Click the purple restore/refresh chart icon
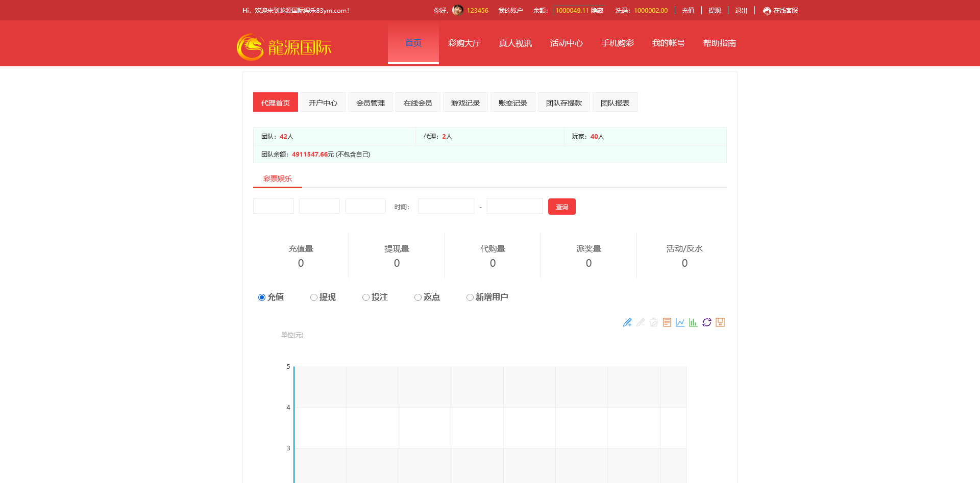 tap(706, 322)
